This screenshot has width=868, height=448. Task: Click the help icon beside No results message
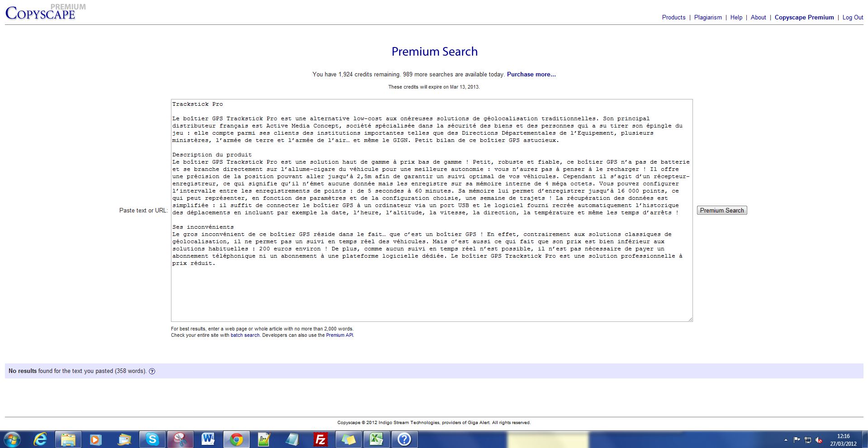tap(152, 371)
